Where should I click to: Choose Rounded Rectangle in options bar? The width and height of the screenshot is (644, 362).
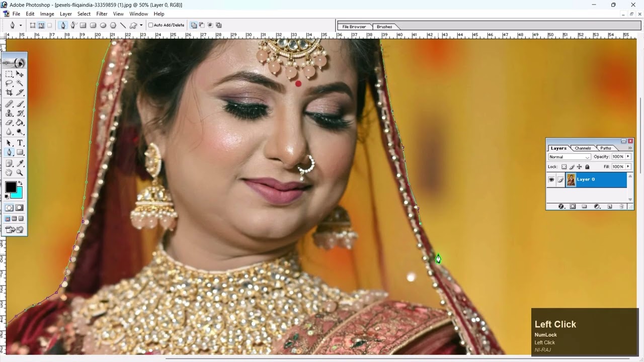click(93, 25)
